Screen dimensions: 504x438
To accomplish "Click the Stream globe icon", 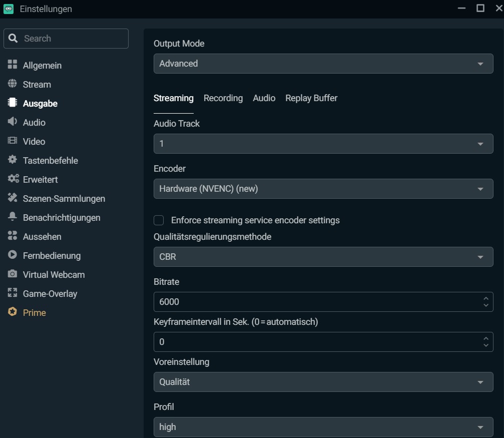I will pos(13,84).
